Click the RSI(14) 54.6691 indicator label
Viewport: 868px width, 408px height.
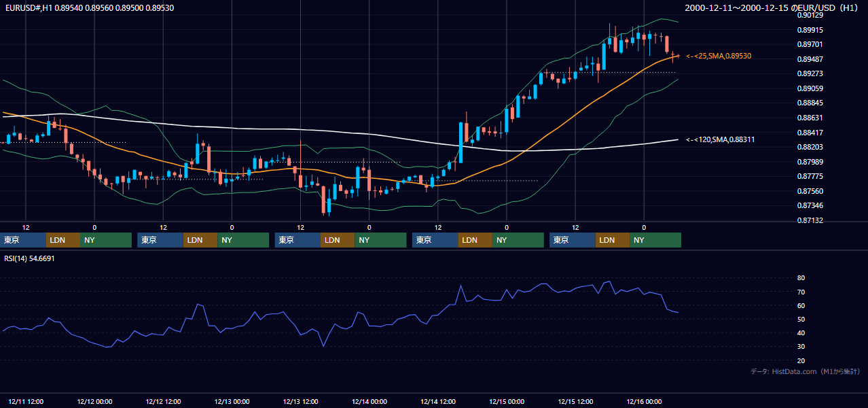pos(29,258)
